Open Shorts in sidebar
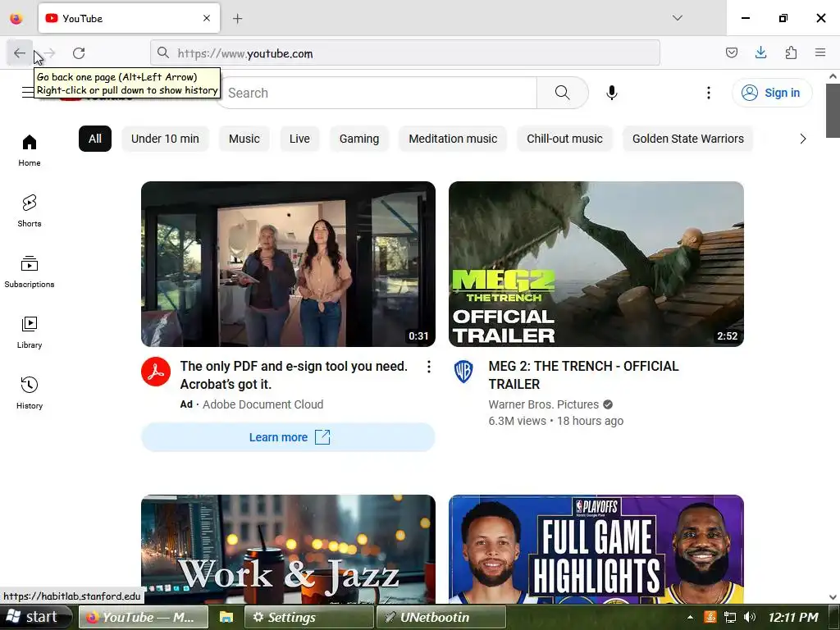The image size is (840, 630). tap(30, 211)
